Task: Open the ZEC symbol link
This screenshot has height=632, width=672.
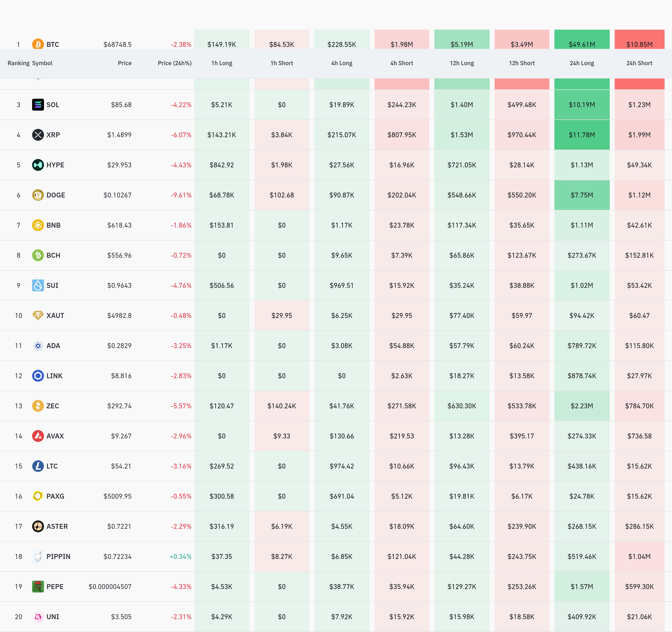Action: click(53, 406)
